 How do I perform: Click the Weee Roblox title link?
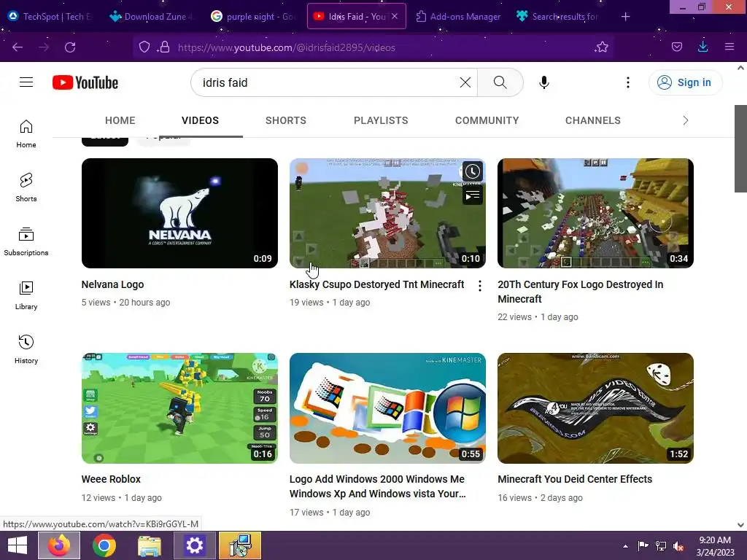pos(111,479)
